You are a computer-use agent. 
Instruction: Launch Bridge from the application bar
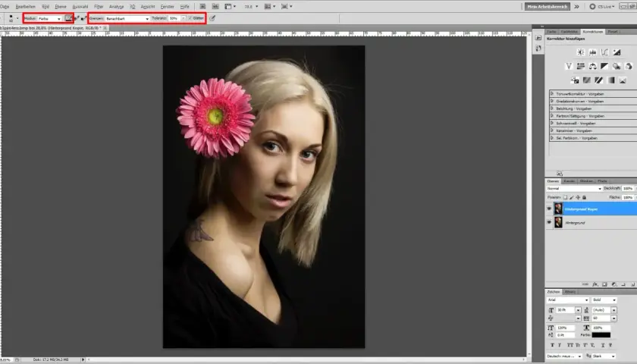point(202,7)
